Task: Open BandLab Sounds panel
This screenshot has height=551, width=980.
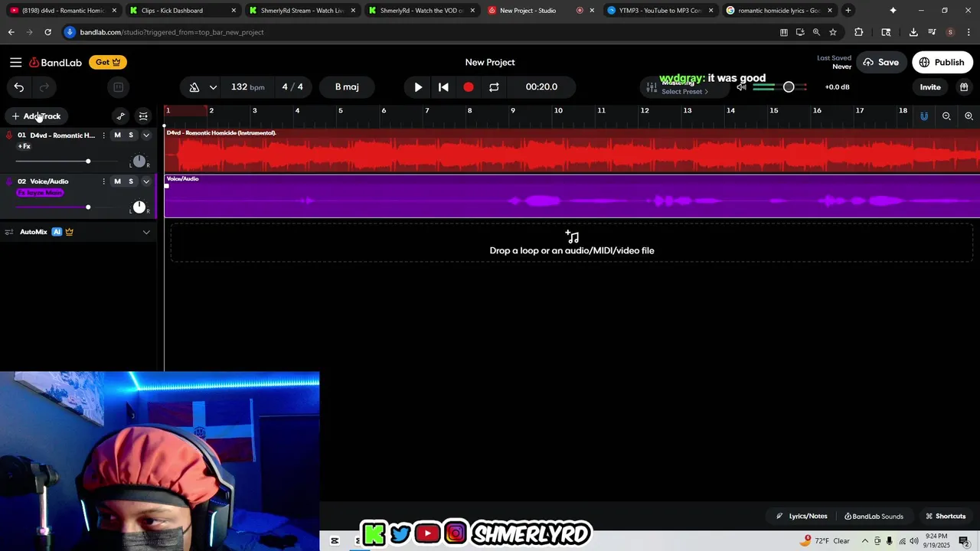Action: pyautogui.click(x=874, y=517)
